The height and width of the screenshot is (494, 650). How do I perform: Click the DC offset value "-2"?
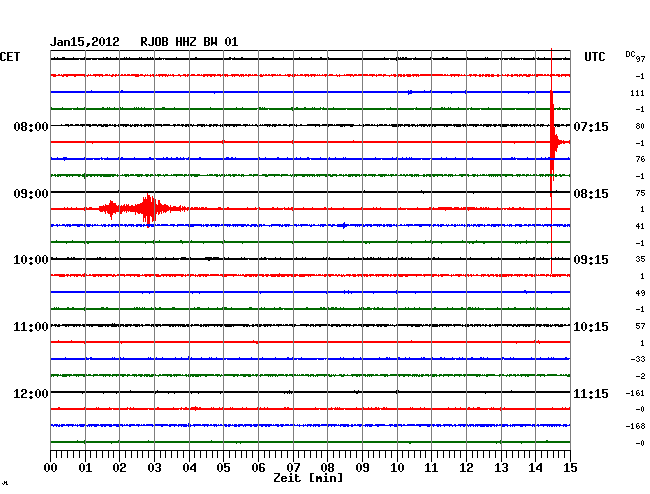click(x=640, y=376)
